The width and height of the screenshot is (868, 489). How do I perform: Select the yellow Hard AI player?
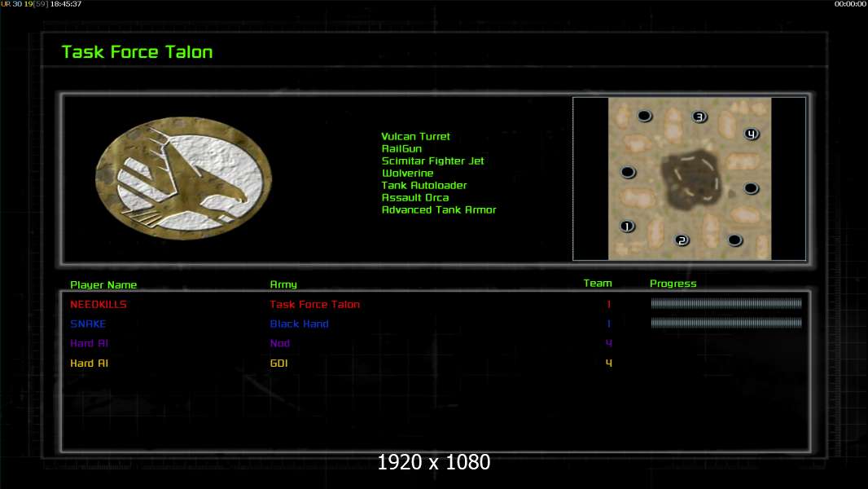point(89,363)
